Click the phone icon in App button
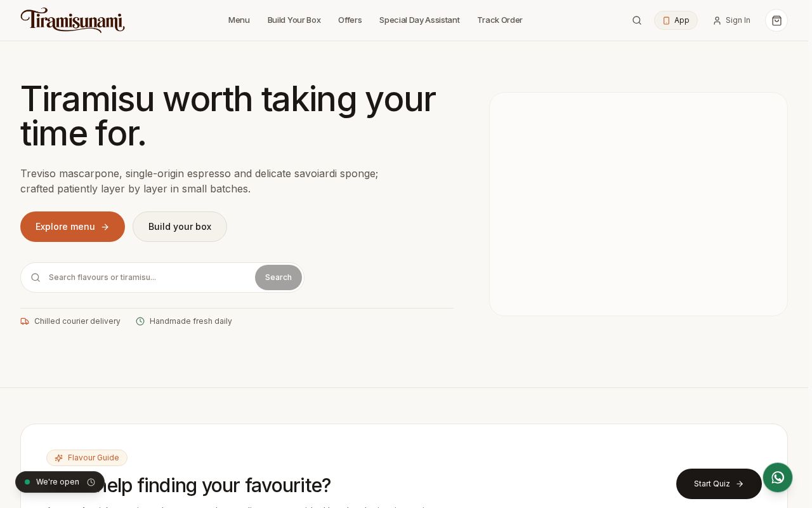812x508 pixels. point(666,20)
